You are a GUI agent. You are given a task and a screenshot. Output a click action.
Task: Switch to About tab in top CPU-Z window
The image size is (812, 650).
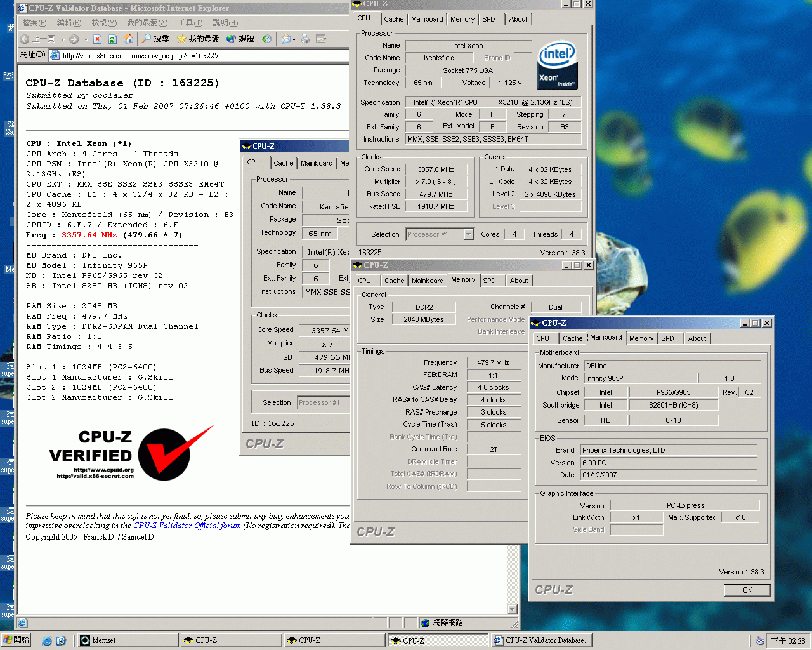point(518,19)
